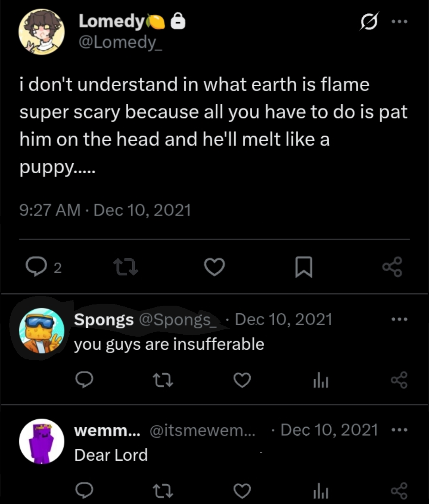Viewport: 429px width, 504px height.
Task: Like the main tweet by Lomedy
Action: point(214,267)
